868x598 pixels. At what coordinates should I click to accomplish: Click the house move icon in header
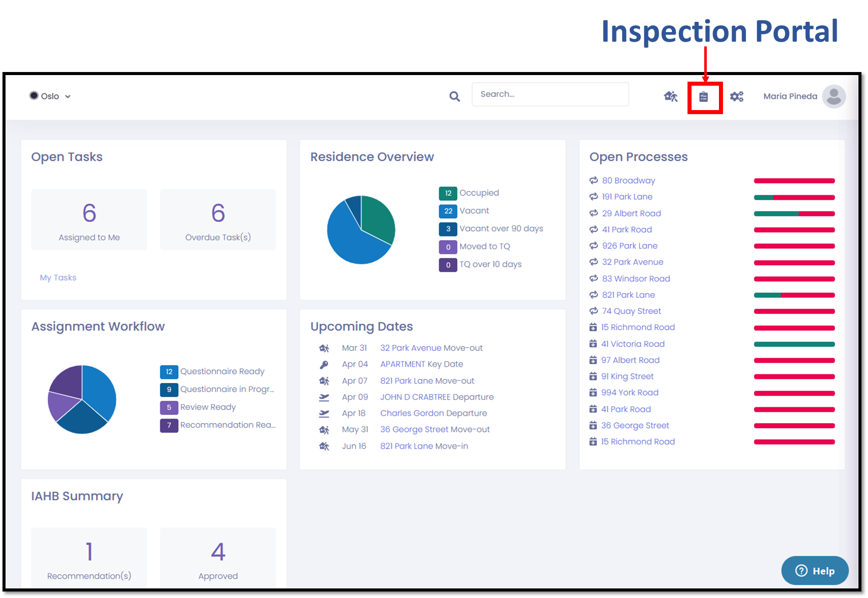670,96
